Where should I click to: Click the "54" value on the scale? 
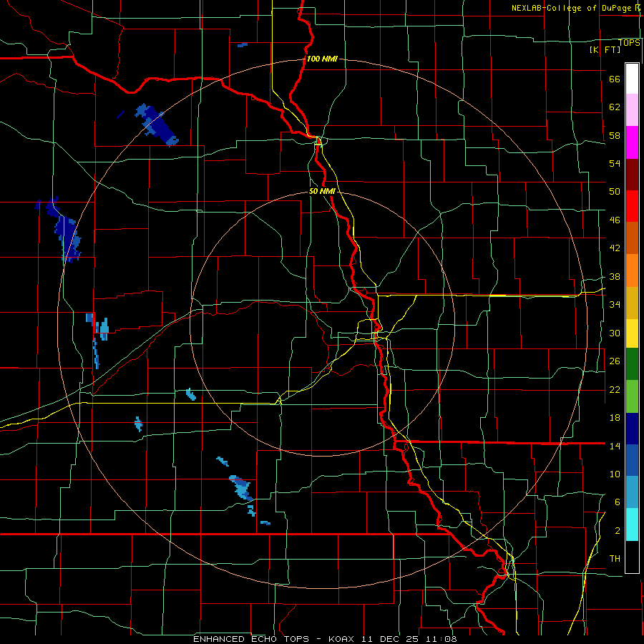615,163
